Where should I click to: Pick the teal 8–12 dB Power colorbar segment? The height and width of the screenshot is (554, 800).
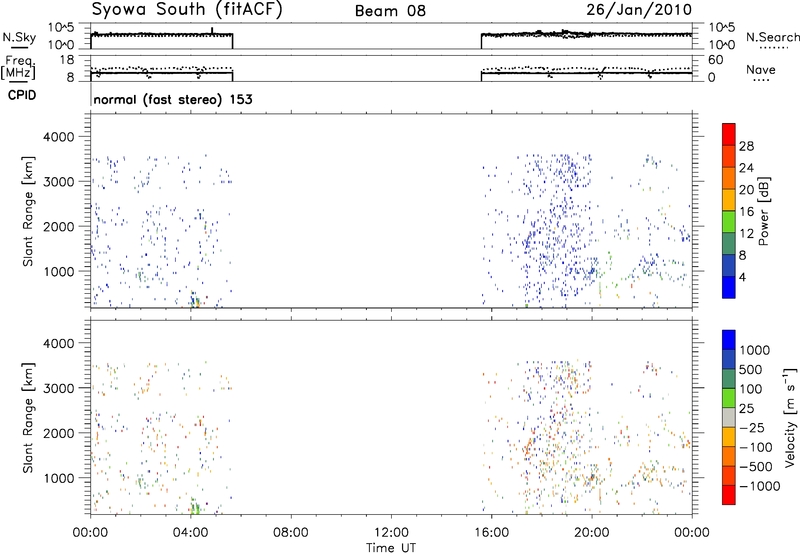click(729, 243)
